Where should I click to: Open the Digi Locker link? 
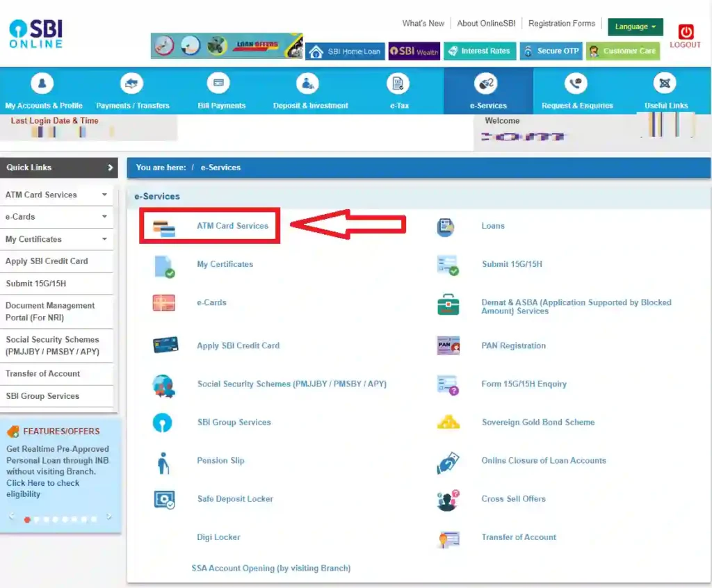[x=218, y=537]
